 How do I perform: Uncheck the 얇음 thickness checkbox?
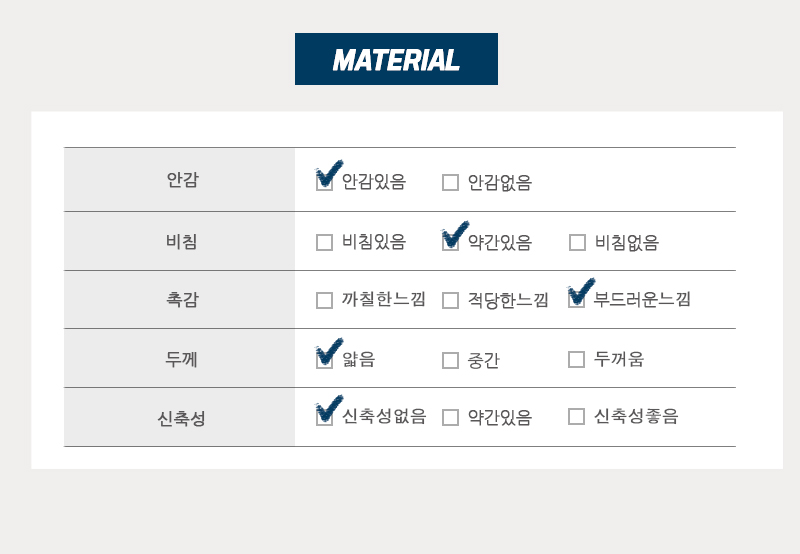[324, 360]
